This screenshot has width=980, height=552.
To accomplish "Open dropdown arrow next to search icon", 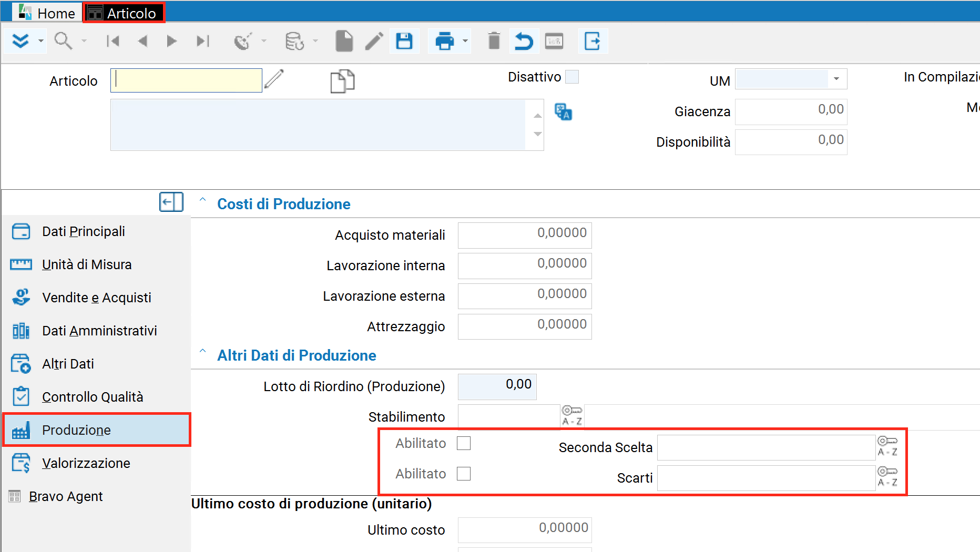I will 84,41.
